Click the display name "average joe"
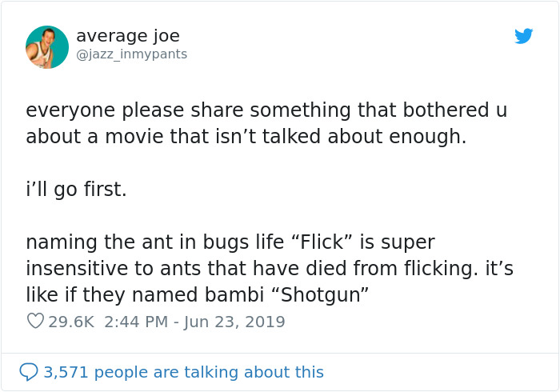 tap(127, 36)
